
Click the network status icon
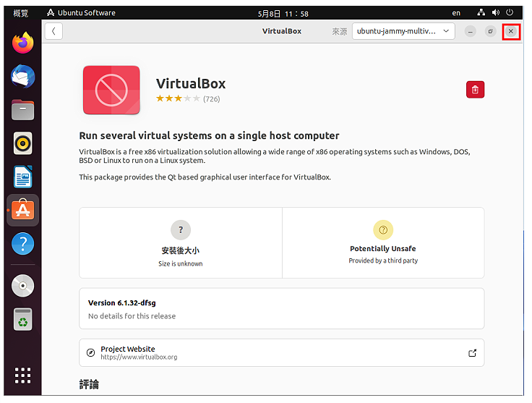(x=481, y=12)
